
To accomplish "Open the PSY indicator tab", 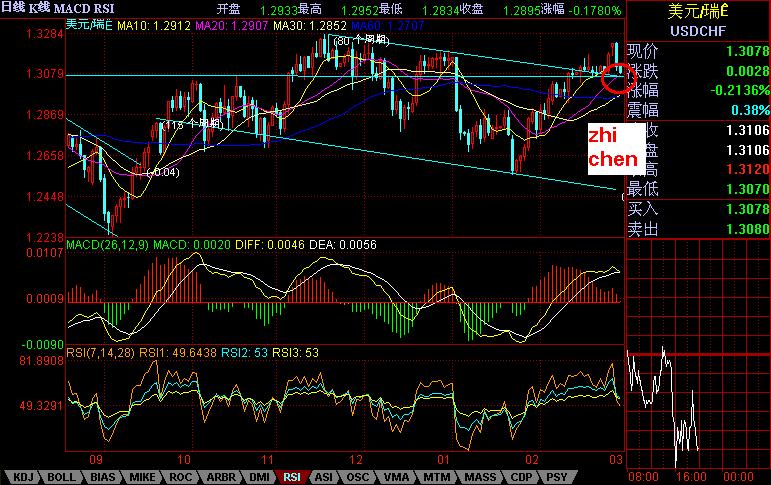I will coord(557,477).
